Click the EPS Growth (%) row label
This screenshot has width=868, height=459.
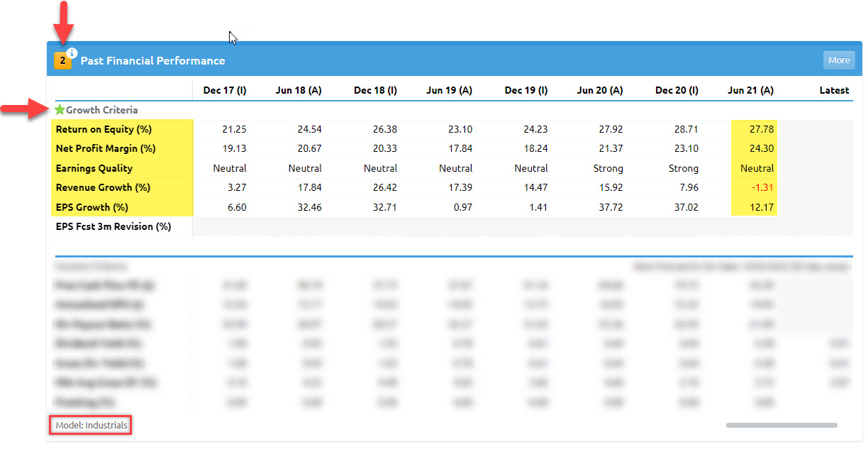(91, 207)
